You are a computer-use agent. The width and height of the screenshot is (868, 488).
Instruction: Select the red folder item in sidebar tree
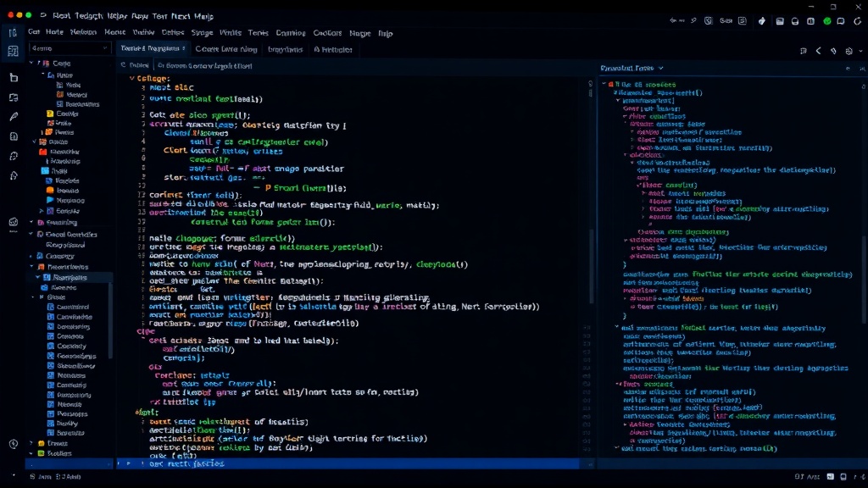point(60,152)
